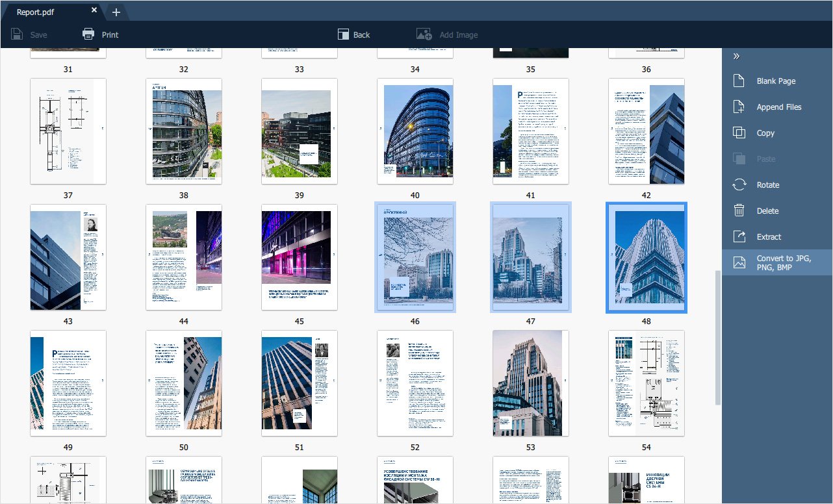Click the Back text label
833x504 pixels.
[362, 35]
